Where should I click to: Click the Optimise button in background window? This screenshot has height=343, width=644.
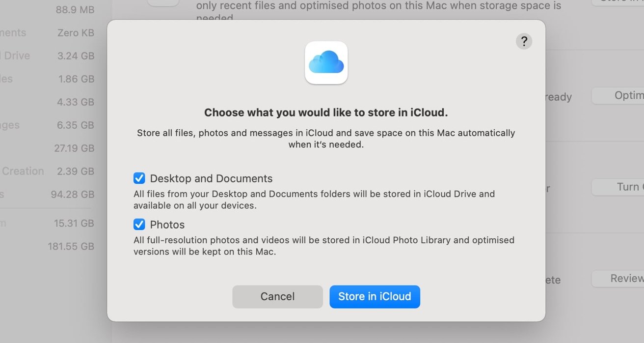618,96
